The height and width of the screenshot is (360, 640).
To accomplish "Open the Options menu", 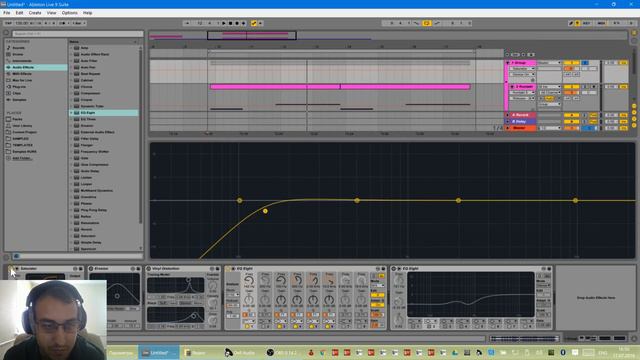I will (69, 13).
